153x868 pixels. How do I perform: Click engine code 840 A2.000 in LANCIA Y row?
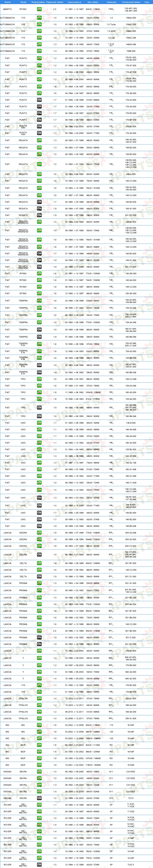[x=131, y=679]
